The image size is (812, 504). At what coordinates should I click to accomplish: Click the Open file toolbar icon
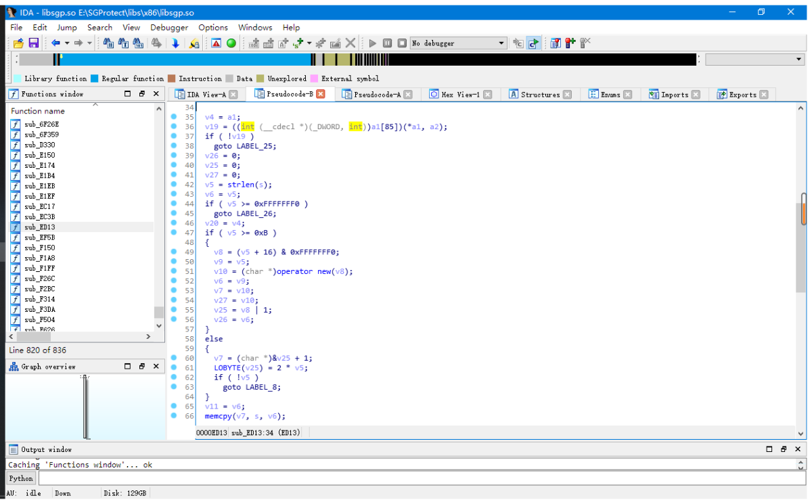click(18, 43)
